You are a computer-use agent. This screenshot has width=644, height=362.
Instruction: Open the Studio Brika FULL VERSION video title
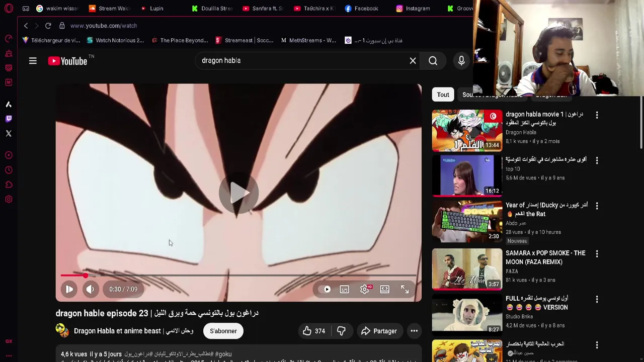pyautogui.click(x=536, y=303)
